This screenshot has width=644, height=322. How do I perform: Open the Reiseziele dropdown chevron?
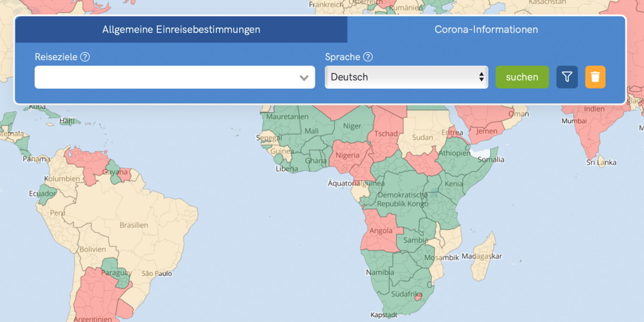304,78
